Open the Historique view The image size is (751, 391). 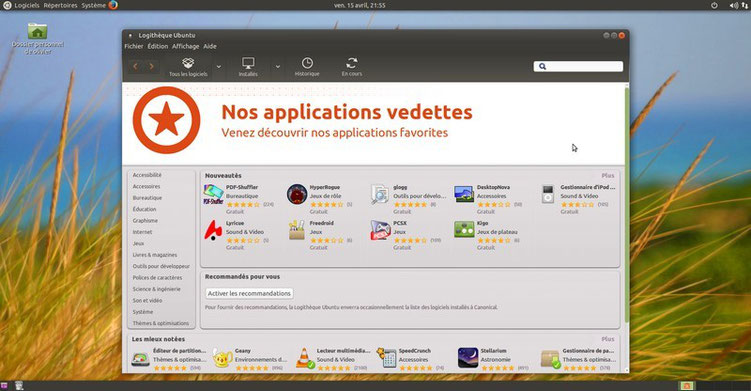307,67
